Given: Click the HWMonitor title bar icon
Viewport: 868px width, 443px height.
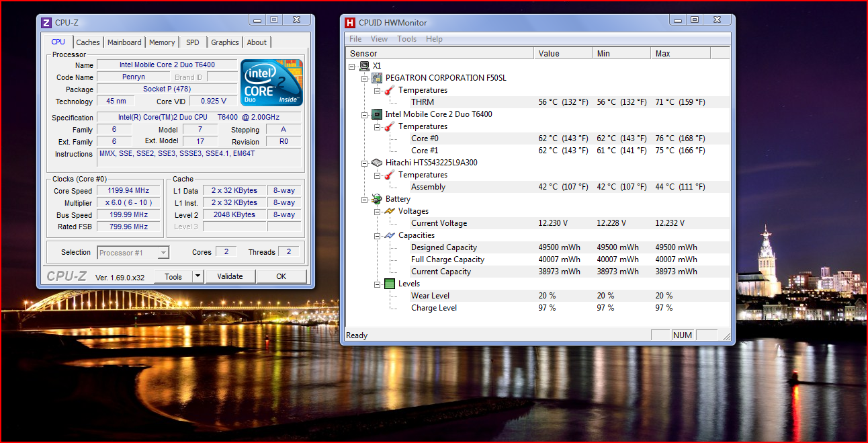Looking at the screenshot, I should (x=350, y=22).
